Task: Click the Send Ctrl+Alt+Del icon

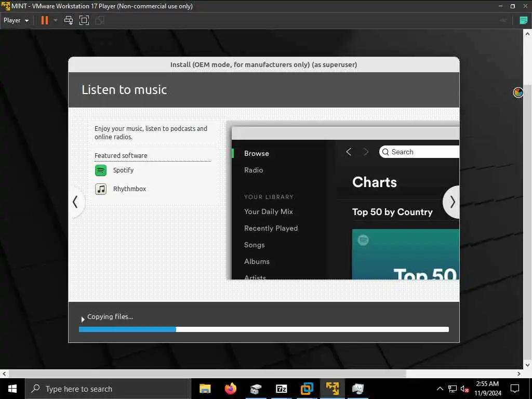Action: (69, 20)
